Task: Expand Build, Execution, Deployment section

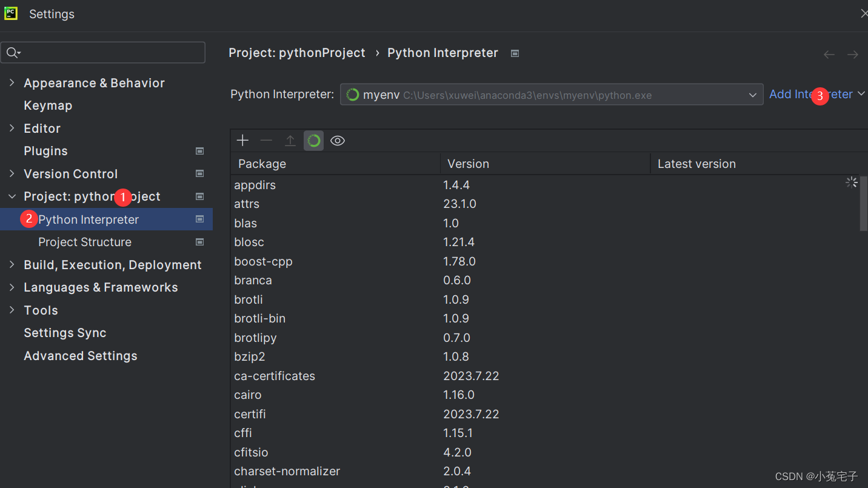Action: 12,264
